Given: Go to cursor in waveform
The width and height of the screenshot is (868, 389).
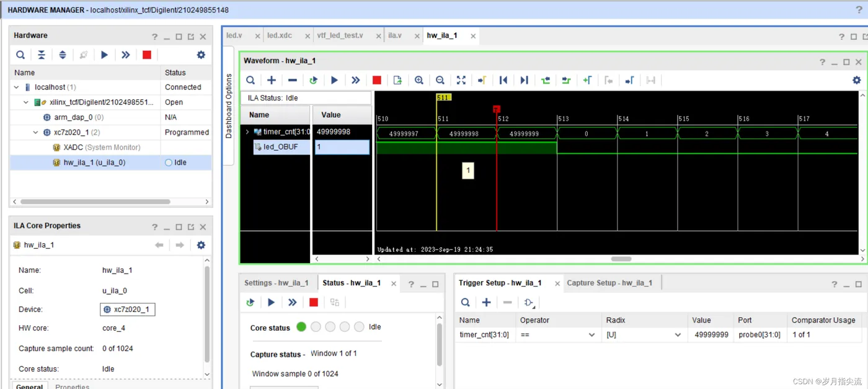Looking at the screenshot, I should pyautogui.click(x=482, y=80).
